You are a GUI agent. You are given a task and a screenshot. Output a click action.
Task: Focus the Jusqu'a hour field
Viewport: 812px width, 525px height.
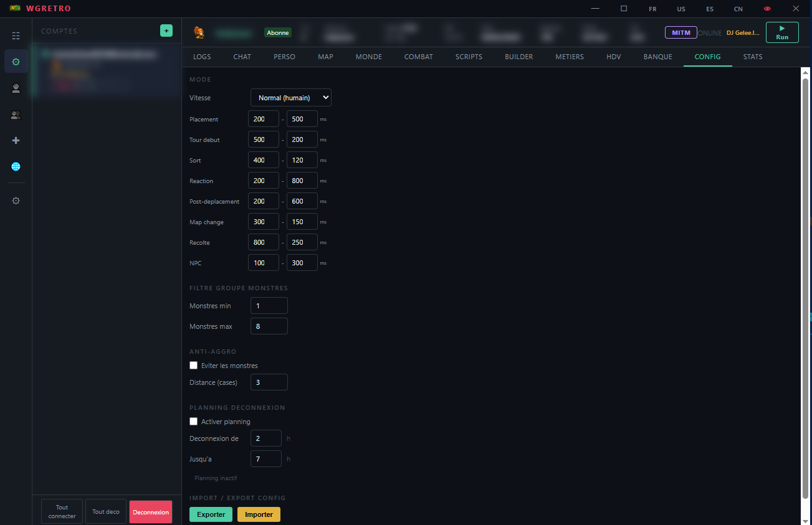[266, 459]
